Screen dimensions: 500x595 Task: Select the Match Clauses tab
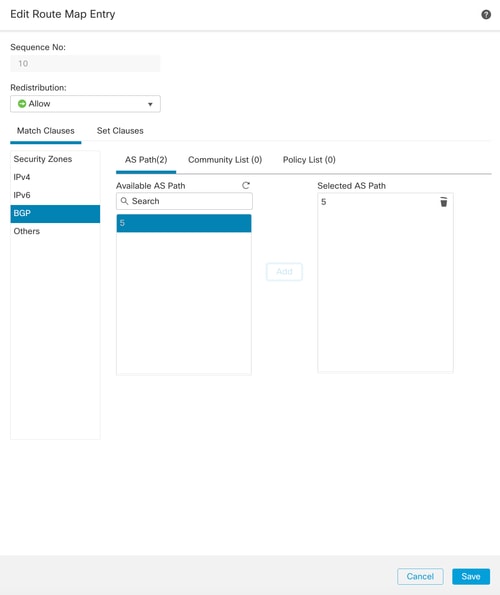pos(46,131)
